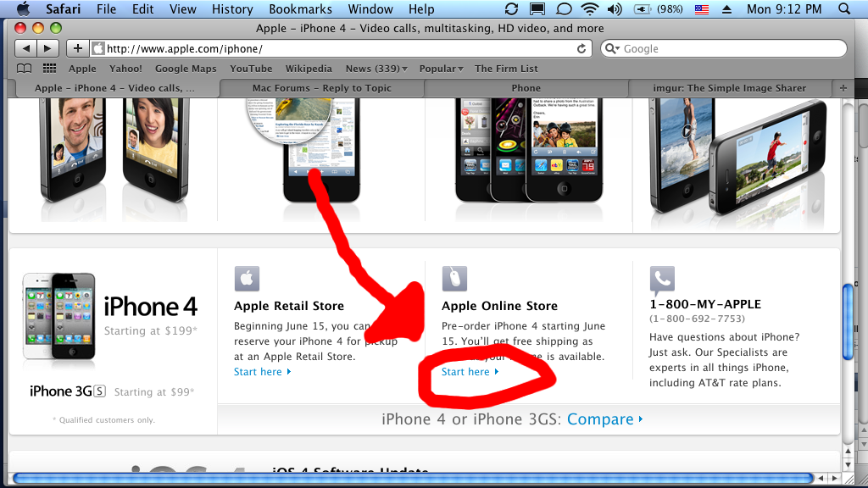
Task: Click the iPhone 3GS heading
Action: point(68,391)
